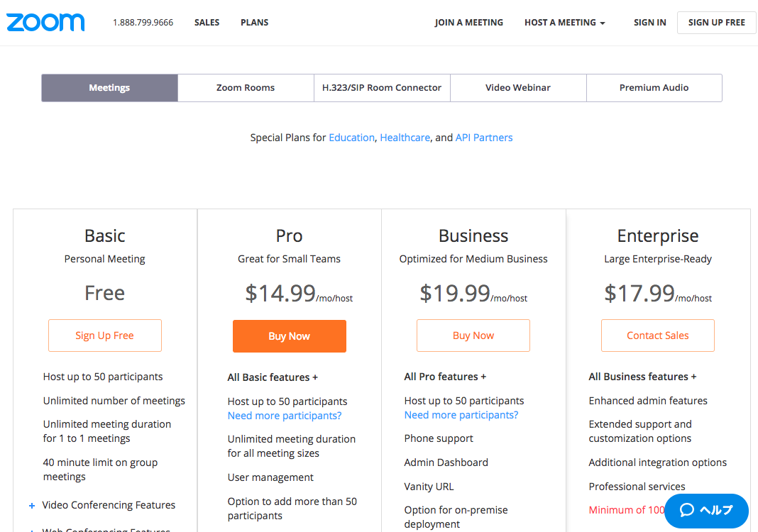Image resolution: width=758 pixels, height=532 pixels.
Task: Go to Plans in the header
Action: coord(254,22)
